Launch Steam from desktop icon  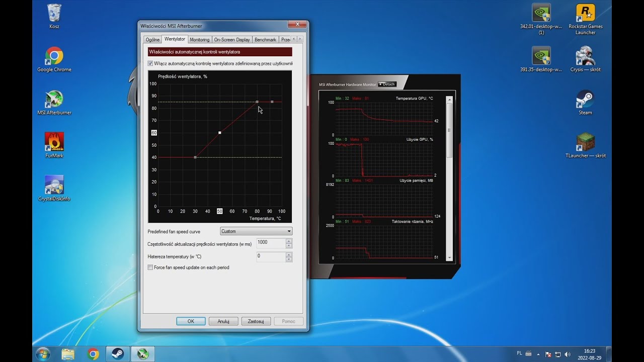pyautogui.click(x=585, y=102)
